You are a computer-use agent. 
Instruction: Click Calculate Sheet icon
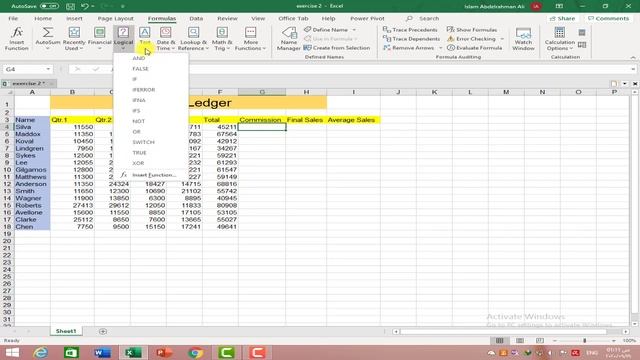[582, 45]
